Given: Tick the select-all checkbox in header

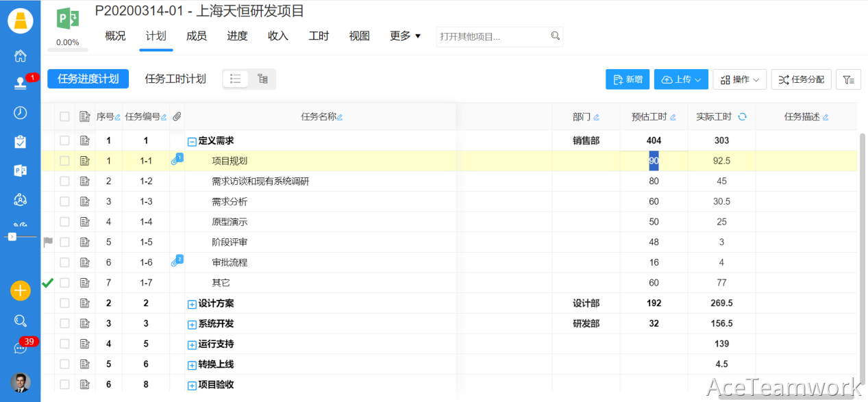Looking at the screenshot, I should (x=64, y=117).
